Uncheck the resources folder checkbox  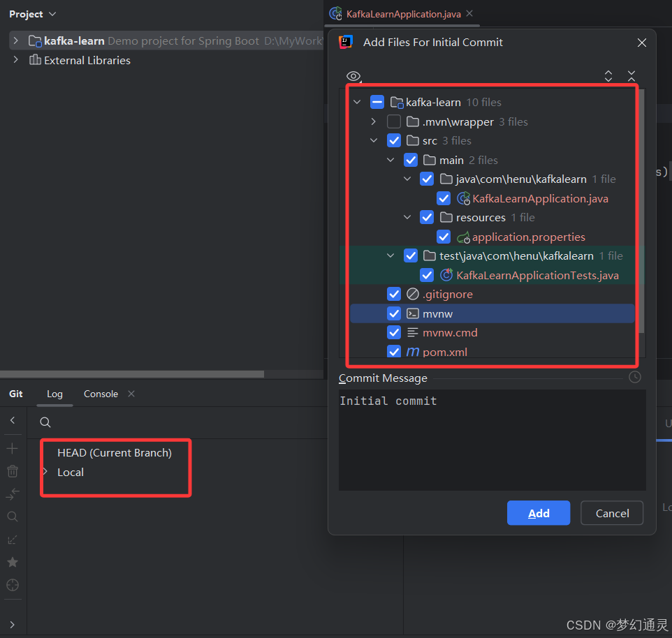click(427, 217)
